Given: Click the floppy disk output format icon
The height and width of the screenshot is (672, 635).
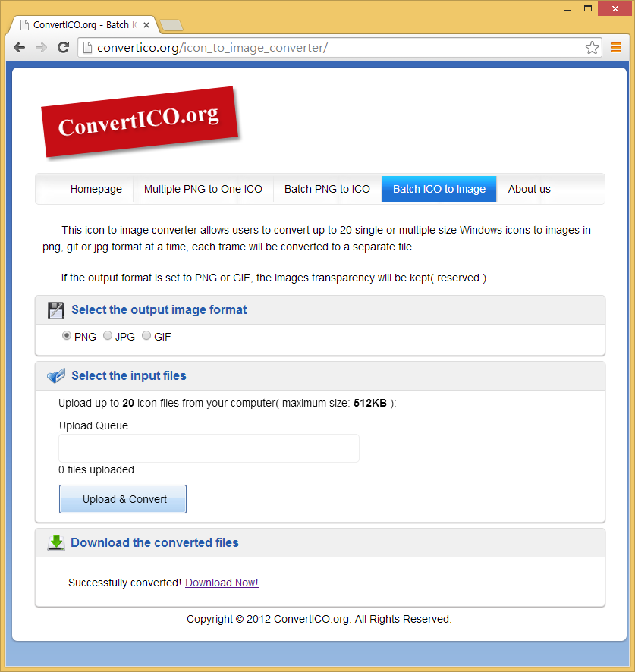Looking at the screenshot, I should click(x=55, y=310).
